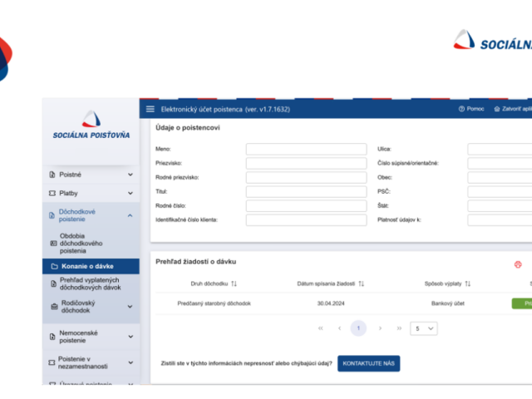
Task: Open the hamburger menu icon
Action: [x=150, y=109]
